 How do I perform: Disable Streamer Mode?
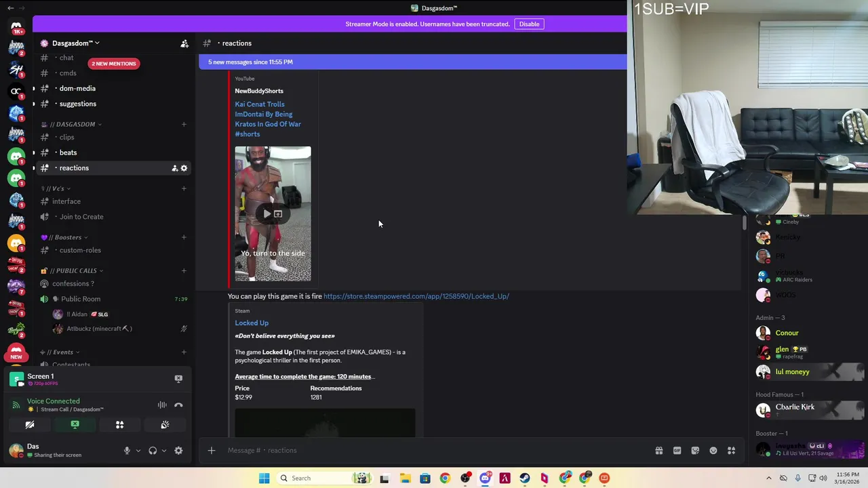pyautogui.click(x=529, y=24)
